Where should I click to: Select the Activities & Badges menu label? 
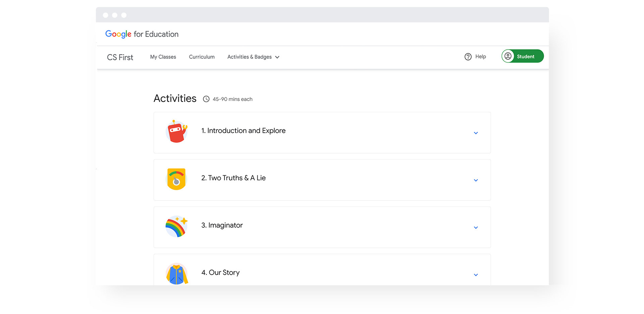pyautogui.click(x=250, y=57)
